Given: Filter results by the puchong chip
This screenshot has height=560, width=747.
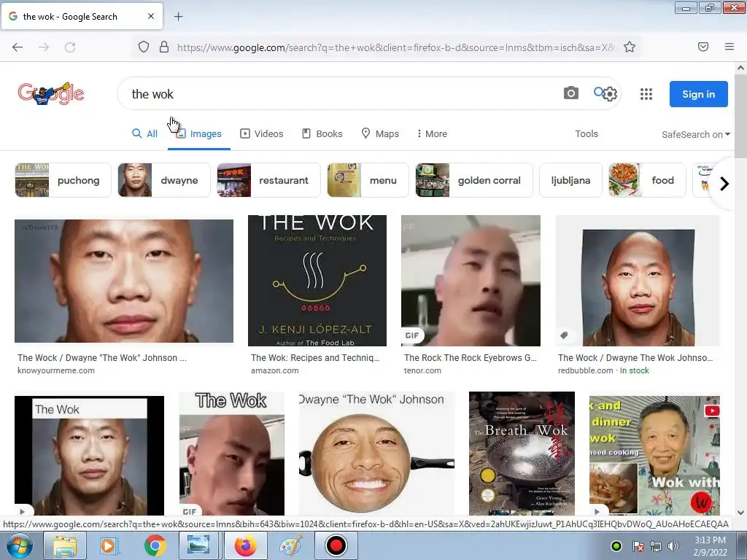Looking at the screenshot, I should point(63,180).
